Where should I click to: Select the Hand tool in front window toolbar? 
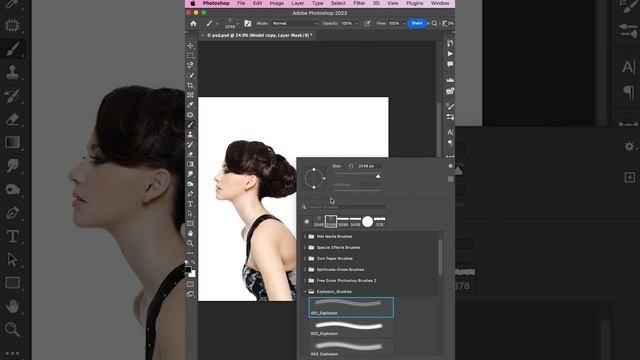pyautogui.click(x=190, y=233)
